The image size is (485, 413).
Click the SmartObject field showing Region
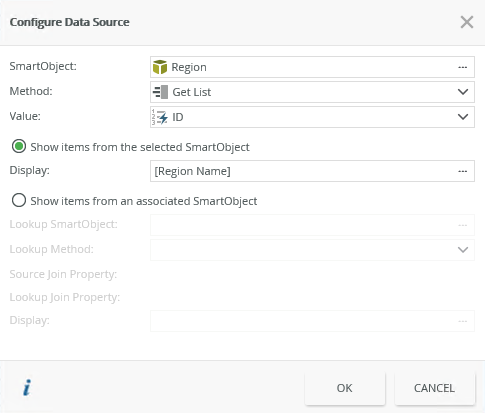(312, 67)
